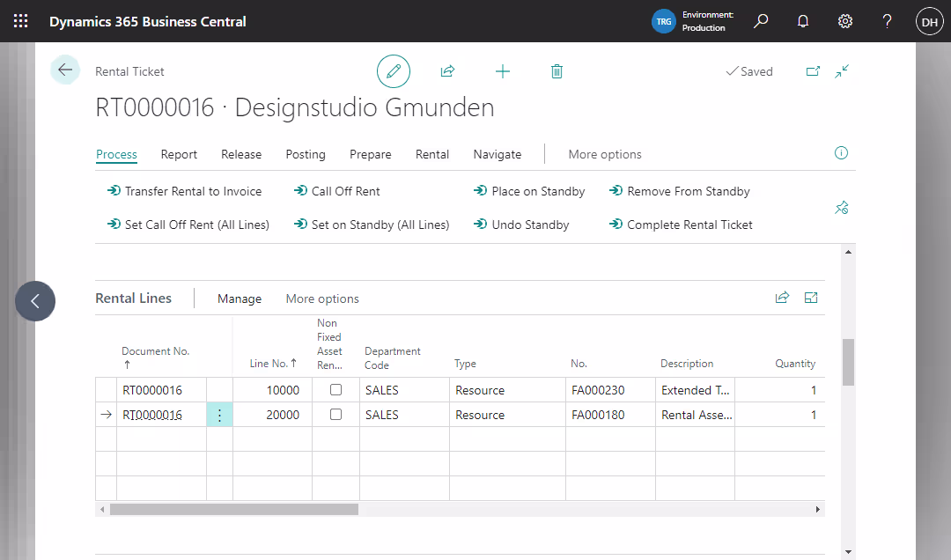Open the Rental tab in action bar
Viewport: 951px width, 560px height.
(432, 154)
